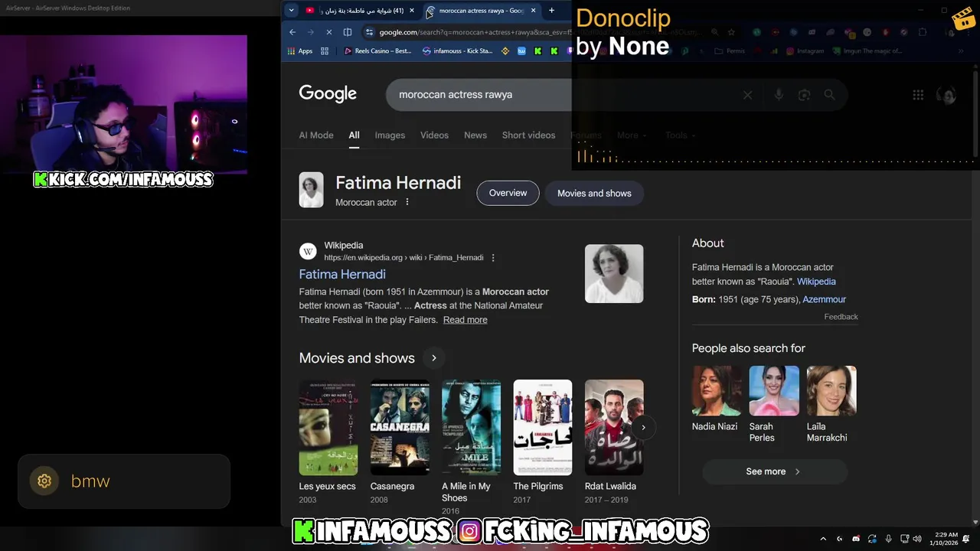980x551 pixels.
Task: Expand Movies and shows with the arrow
Action: 433,358
